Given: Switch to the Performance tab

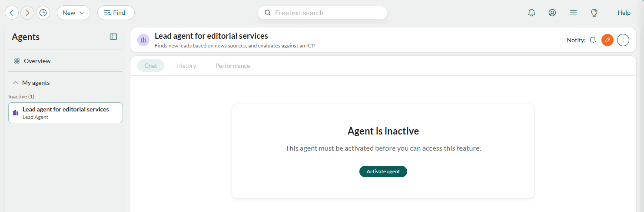Looking at the screenshot, I should tap(233, 66).
